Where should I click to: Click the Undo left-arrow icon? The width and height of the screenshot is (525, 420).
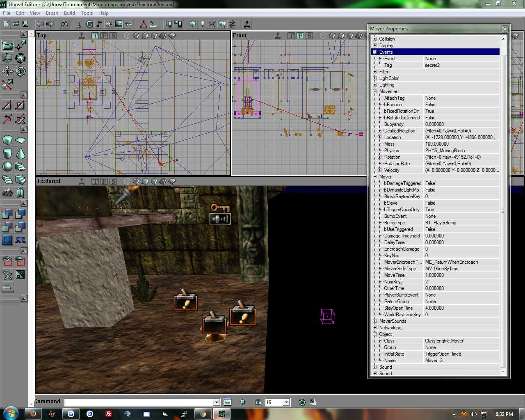pyautogui.click(x=40, y=24)
